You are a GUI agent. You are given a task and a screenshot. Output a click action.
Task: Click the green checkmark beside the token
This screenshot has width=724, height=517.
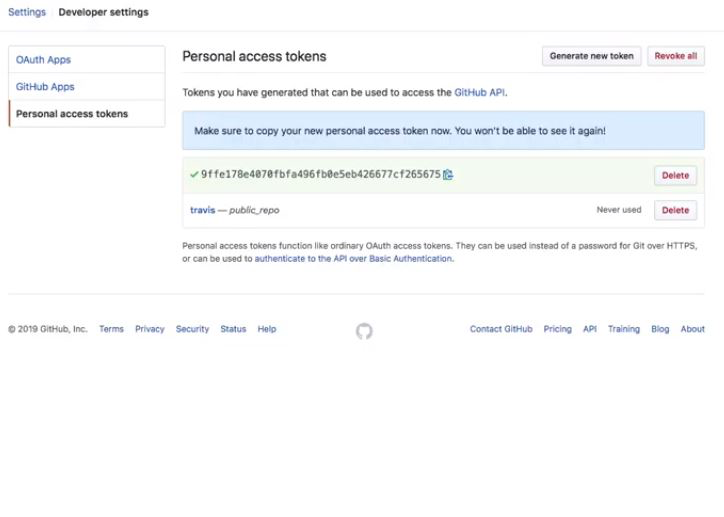pos(194,174)
